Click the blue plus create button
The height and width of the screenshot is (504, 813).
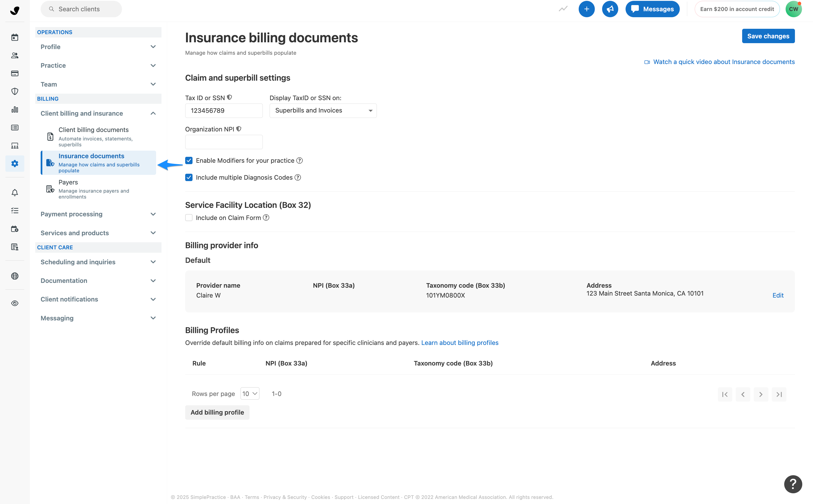coord(586,9)
